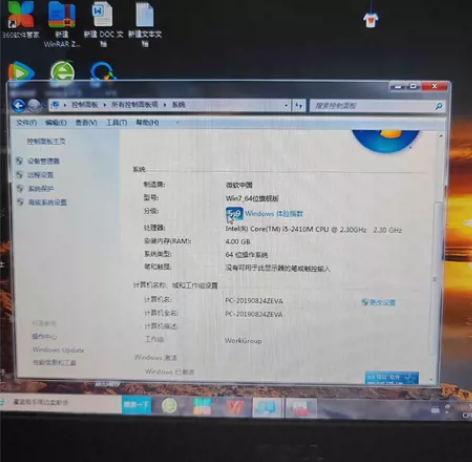The image size is (472, 462).
Task: Click the computer icon in address bar
Action: click(55, 105)
